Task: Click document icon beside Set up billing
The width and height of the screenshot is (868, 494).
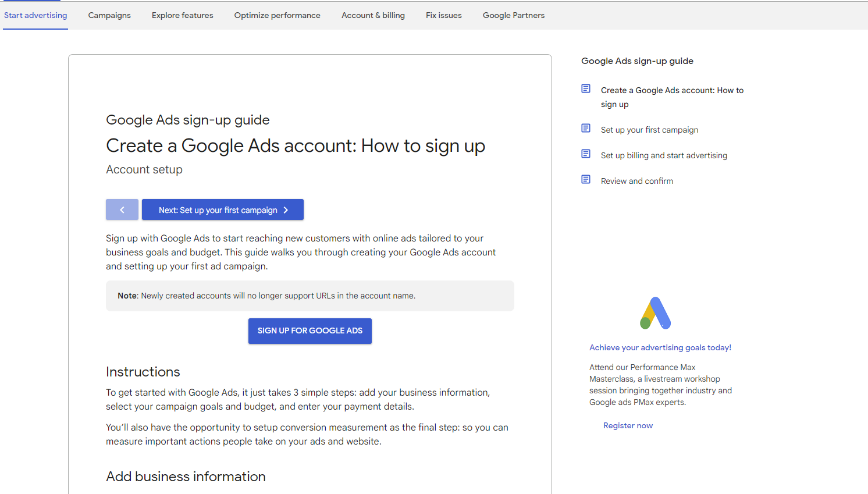Action: [586, 154]
